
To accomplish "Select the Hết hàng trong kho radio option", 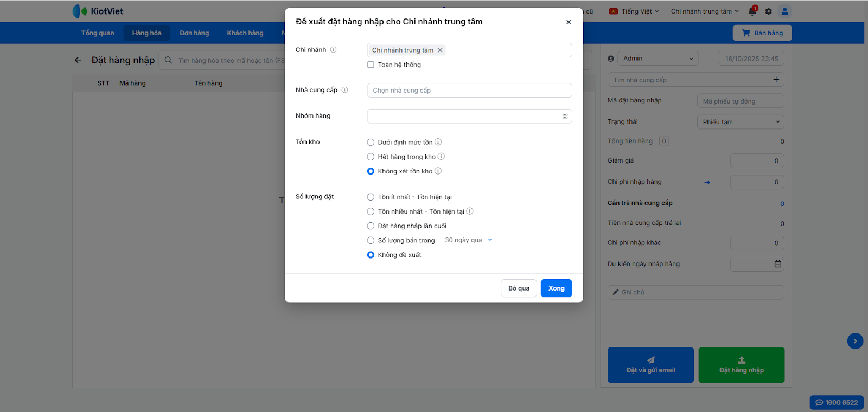I will (371, 157).
